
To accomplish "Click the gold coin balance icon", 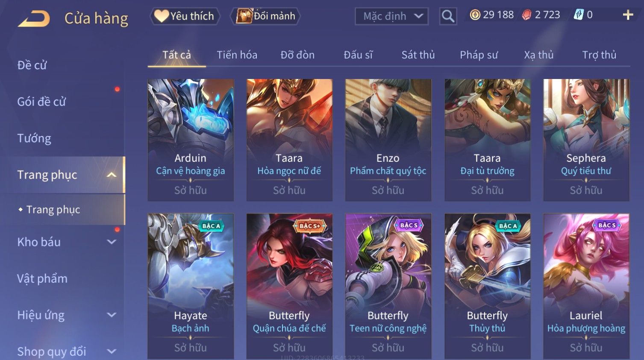I will click(x=475, y=15).
